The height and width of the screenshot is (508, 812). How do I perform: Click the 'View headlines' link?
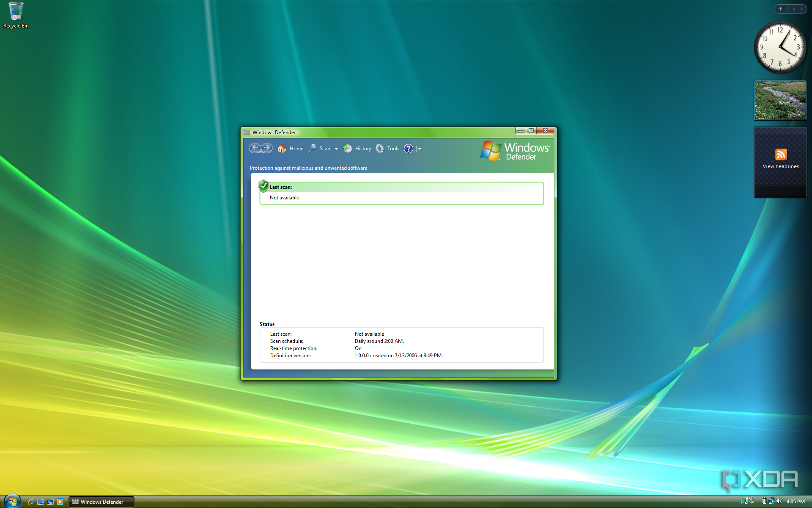(781, 166)
